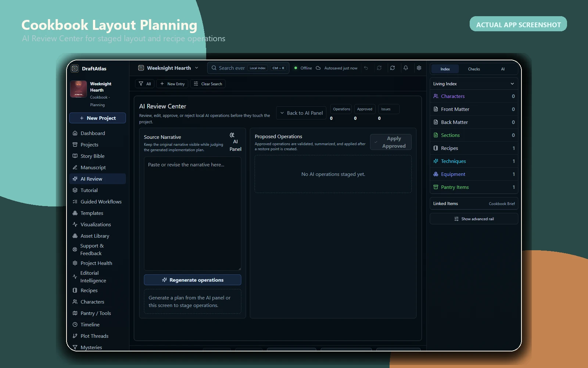Open Recipes in Living Index
588x368 pixels.
(x=474, y=148)
